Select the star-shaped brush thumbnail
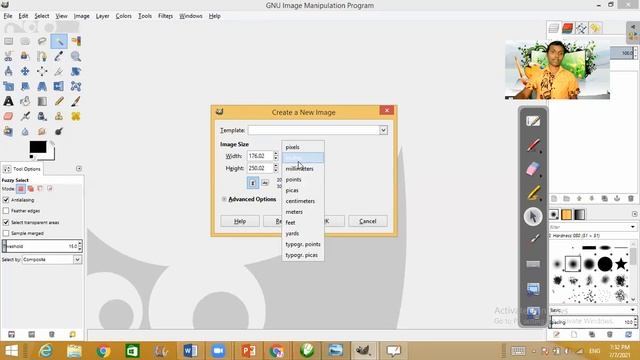This screenshot has width=640, height=360. pos(621,264)
